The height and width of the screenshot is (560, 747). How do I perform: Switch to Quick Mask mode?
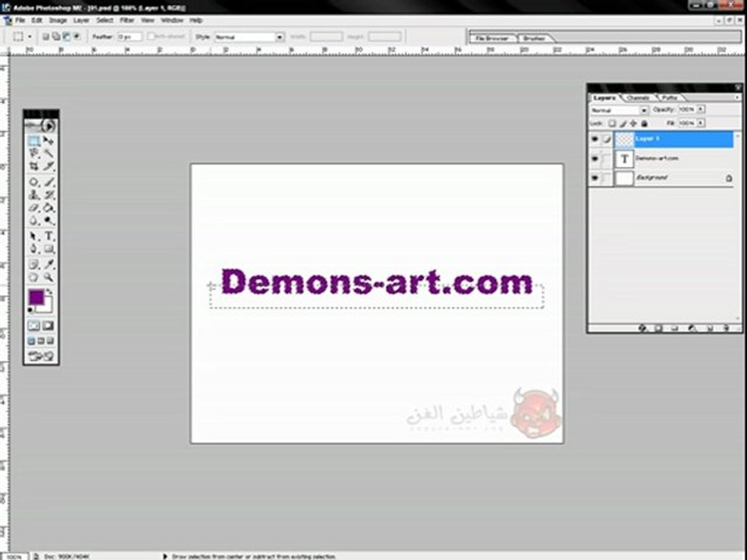coord(48,326)
